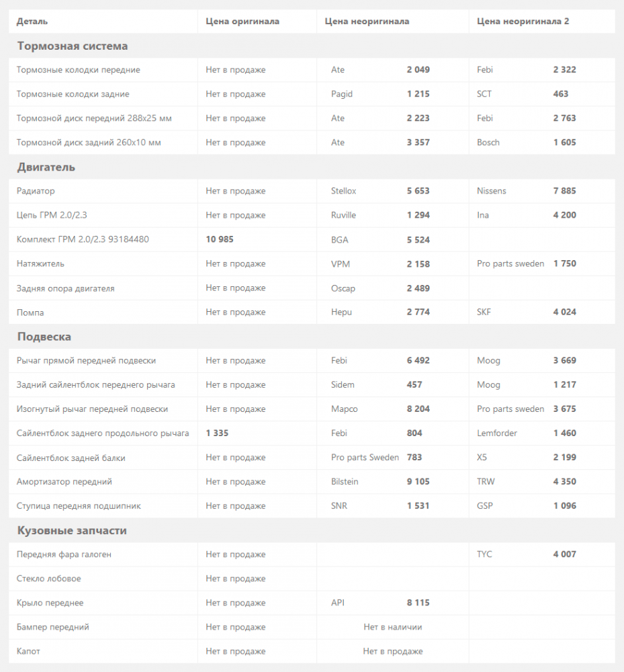Click the TYC price 4 007
The height and width of the screenshot is (672, 624).
[x=564, y=554]
